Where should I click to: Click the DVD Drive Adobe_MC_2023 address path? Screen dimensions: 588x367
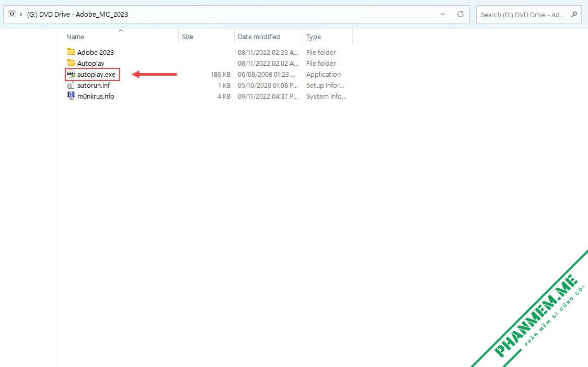point(77,14)
